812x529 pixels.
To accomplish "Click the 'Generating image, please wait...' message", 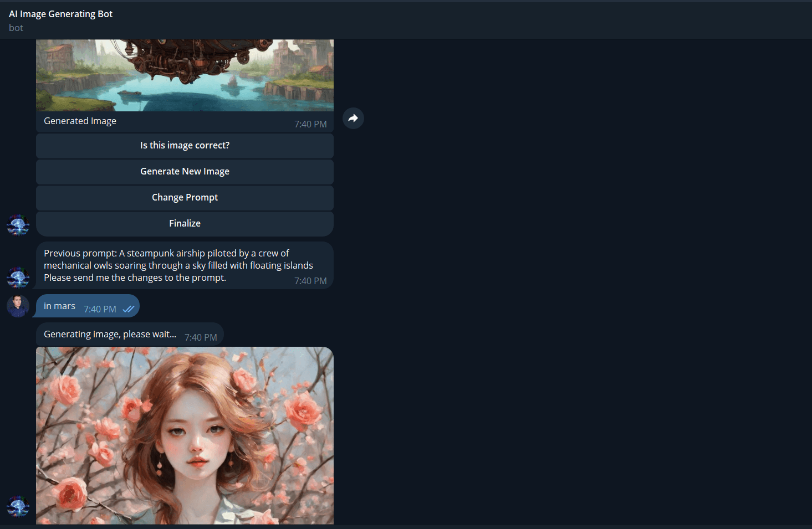I will pos(130,335).
